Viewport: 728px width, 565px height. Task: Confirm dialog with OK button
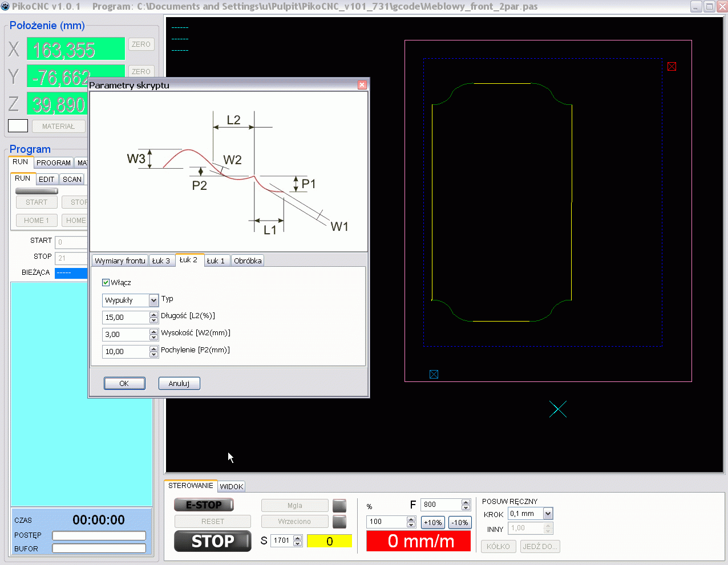124,383
